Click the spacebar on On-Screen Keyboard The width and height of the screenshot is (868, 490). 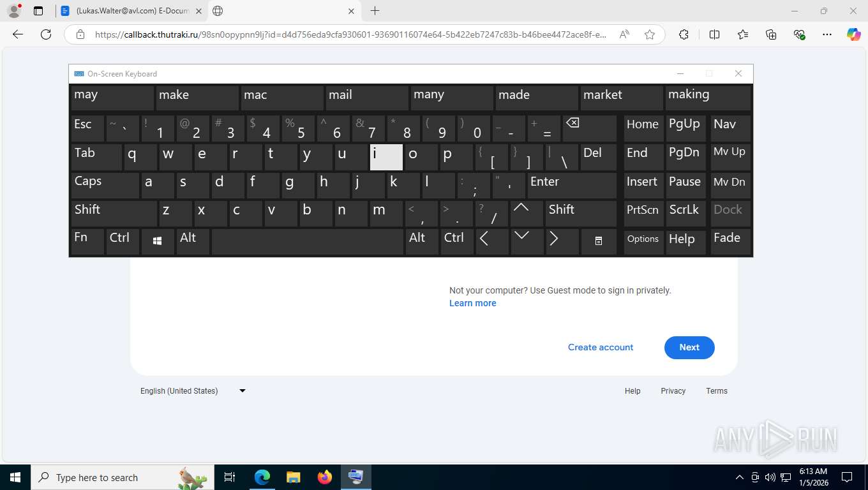tap(307, 241)
